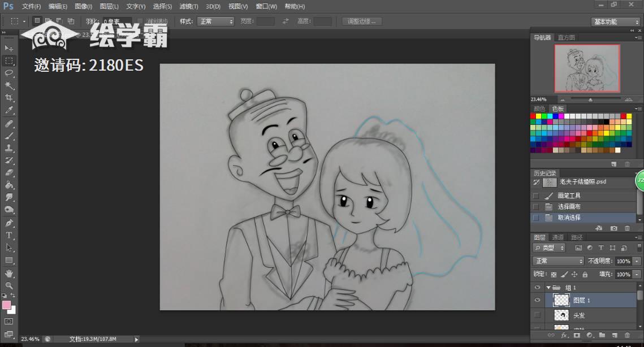Open the 类型 layer filter dropdown
644x347 pixels.
tap(550, 248)
